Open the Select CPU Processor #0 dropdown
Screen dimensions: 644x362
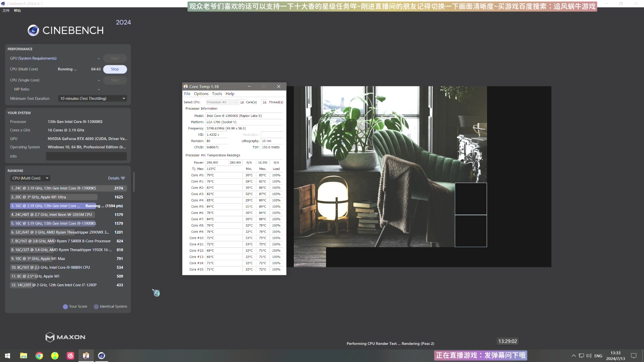[222, 102]
